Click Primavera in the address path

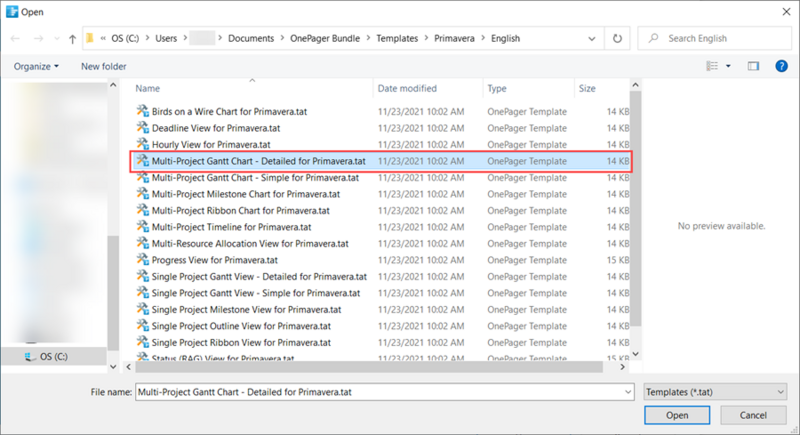pos(454,38)
